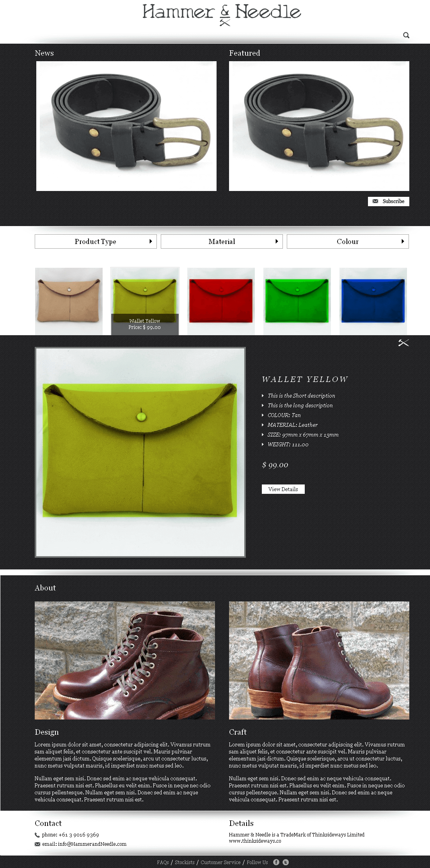The height and width of the screenshot is (868, 430).
Task: Click the info@HammerandNeedle.com email address
Action: [92, 844]
